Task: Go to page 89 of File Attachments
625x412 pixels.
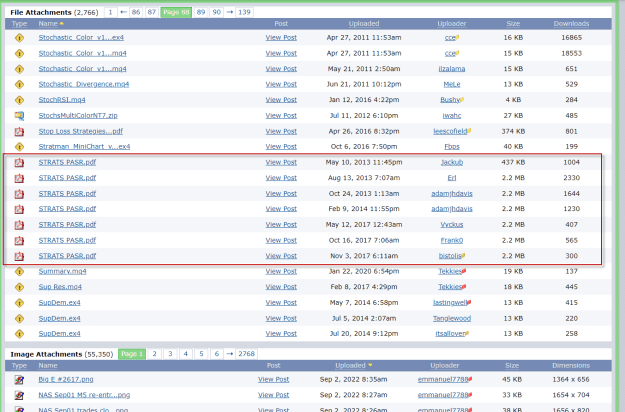Action: 201,12
